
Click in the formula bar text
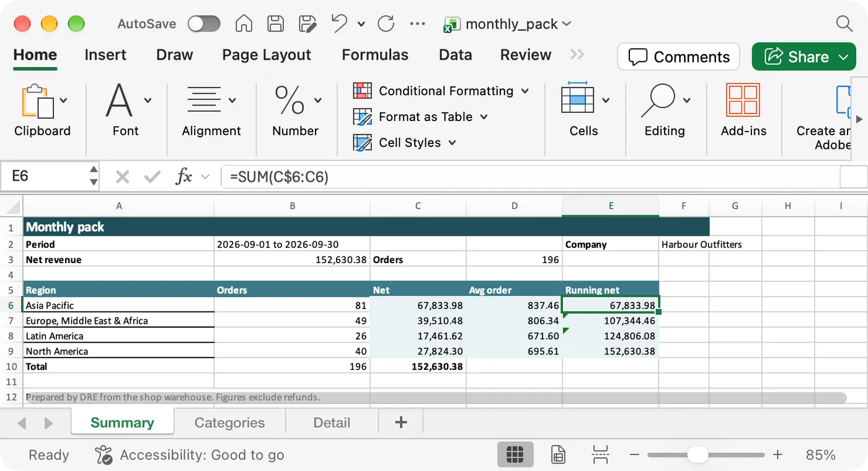click(x=530, y=177)
